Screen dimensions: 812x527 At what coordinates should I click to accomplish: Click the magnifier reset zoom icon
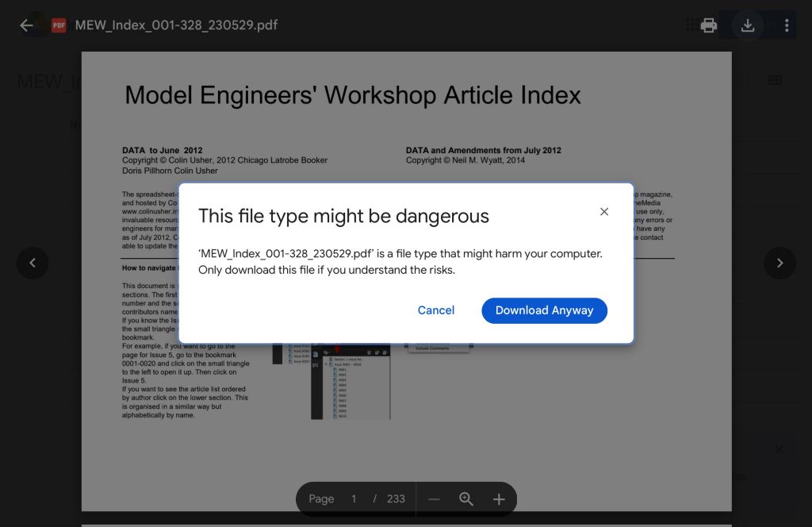[x=466, y=499]
